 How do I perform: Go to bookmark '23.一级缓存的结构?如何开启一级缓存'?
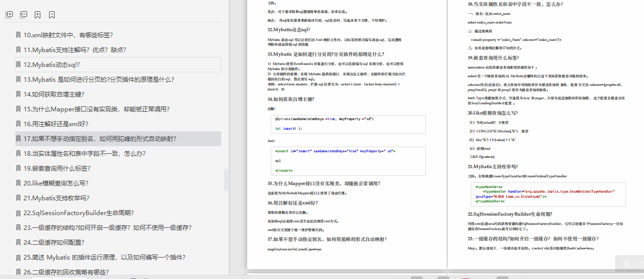click(x=107, y=227)
